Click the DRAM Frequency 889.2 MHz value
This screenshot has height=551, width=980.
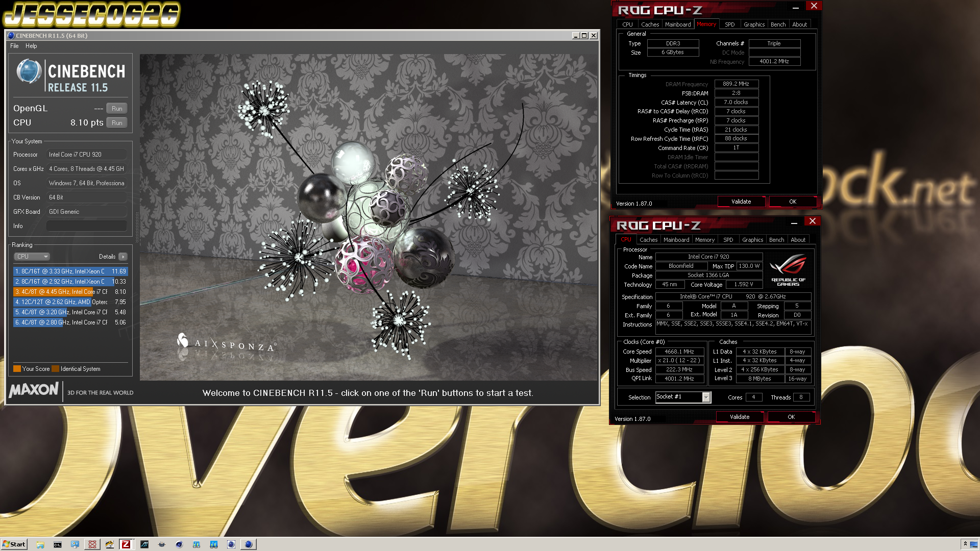pyautogui.click(x=736, y=84)
